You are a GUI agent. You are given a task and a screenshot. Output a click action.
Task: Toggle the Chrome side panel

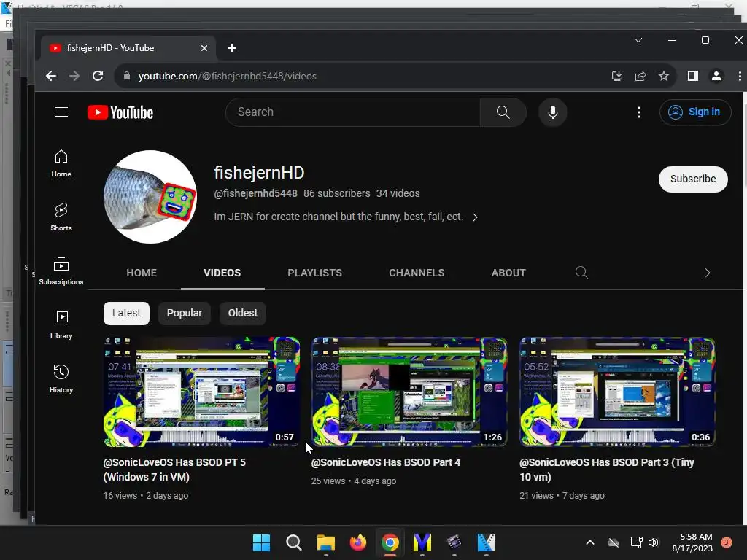693,76
